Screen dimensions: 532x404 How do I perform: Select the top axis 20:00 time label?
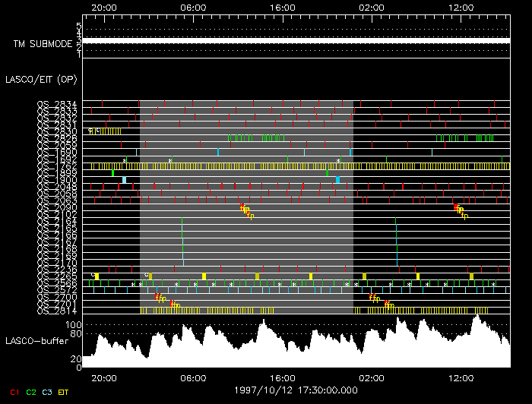click(x=103, y=6)
